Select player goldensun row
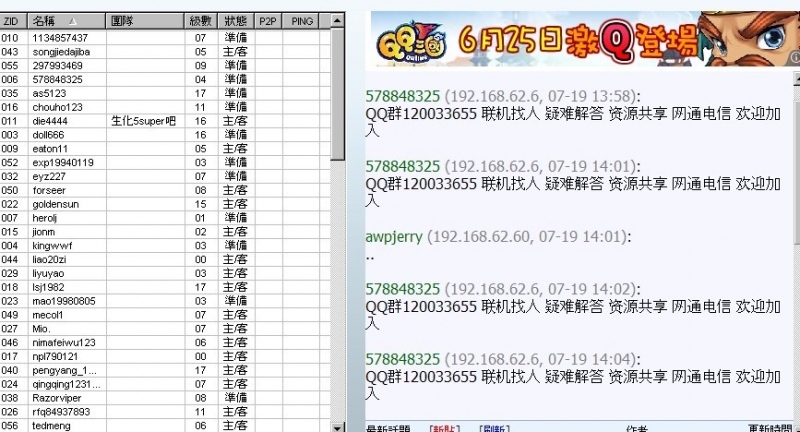Viewport: 800px width, 432px height. point(165,204)
